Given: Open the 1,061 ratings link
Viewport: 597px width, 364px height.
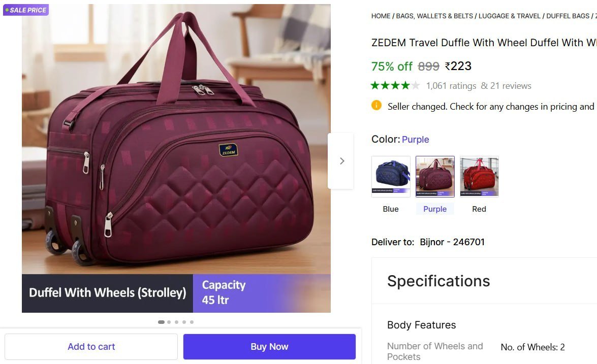Looking at the screenshot, I should point(451,86).
